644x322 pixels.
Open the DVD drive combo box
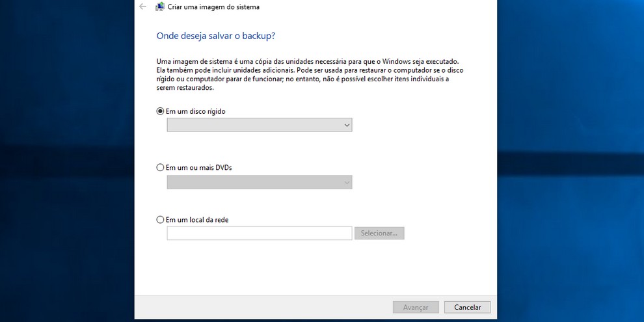(259, 183)
